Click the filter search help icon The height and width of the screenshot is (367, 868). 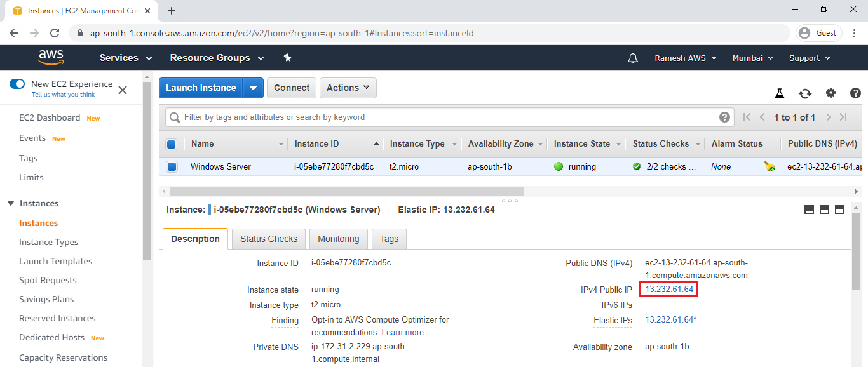click(724, 117)
